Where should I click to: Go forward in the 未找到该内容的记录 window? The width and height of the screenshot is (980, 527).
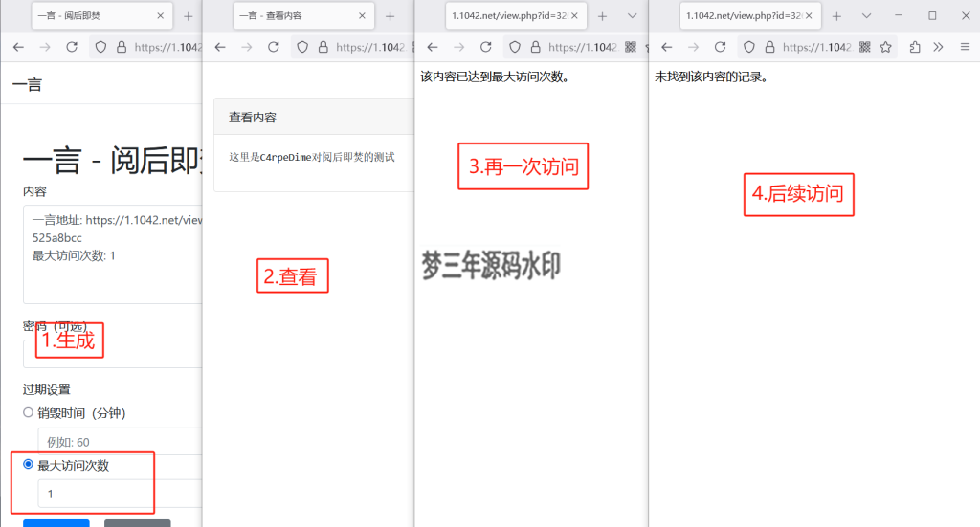click(694, 47)
